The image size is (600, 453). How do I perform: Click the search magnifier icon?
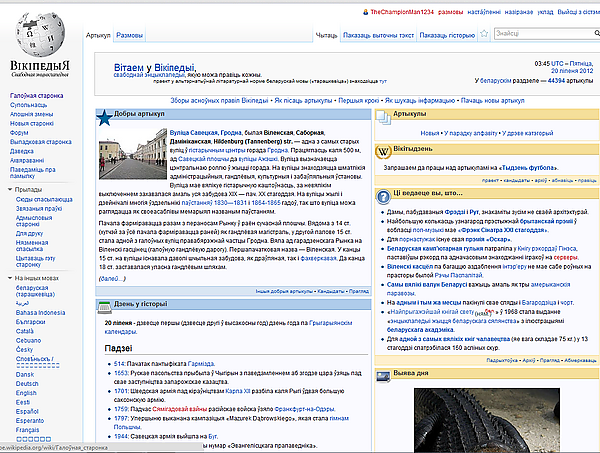point(597,34)
